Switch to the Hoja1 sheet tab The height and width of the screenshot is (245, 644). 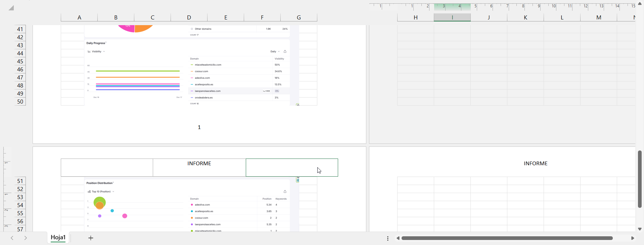click(58, 238)
